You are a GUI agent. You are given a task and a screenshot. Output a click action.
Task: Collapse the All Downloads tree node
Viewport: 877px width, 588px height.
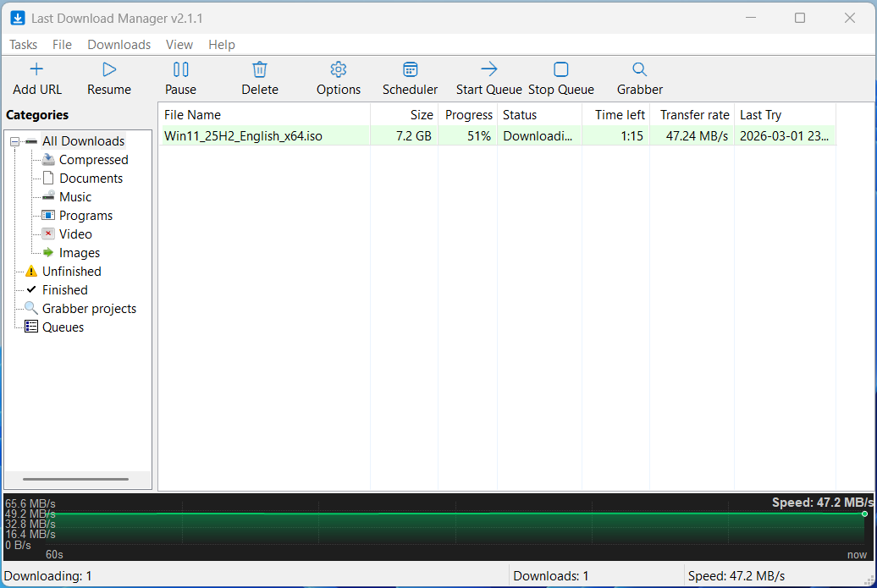pyautogui.click(x=14, y=141)
